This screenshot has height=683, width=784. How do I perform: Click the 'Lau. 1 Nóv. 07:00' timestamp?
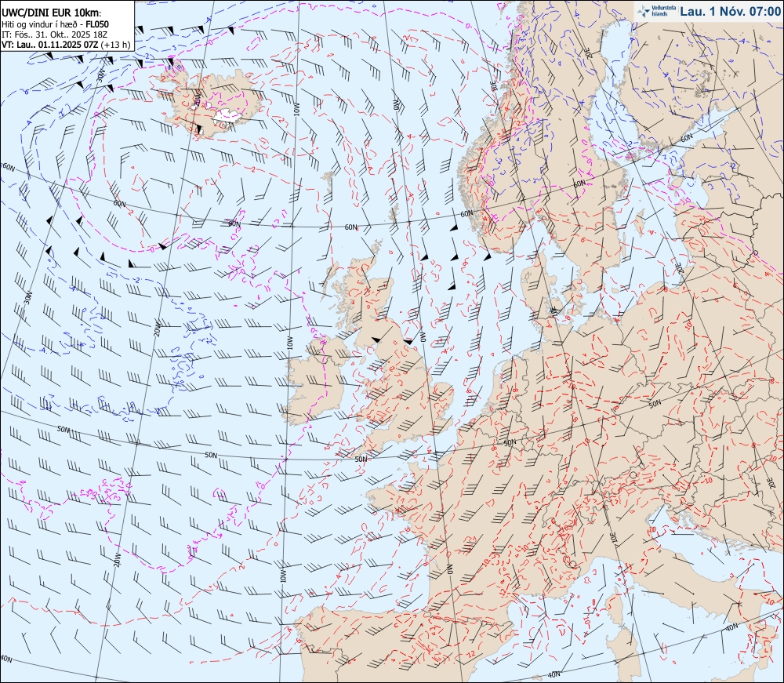pos(730,11)
